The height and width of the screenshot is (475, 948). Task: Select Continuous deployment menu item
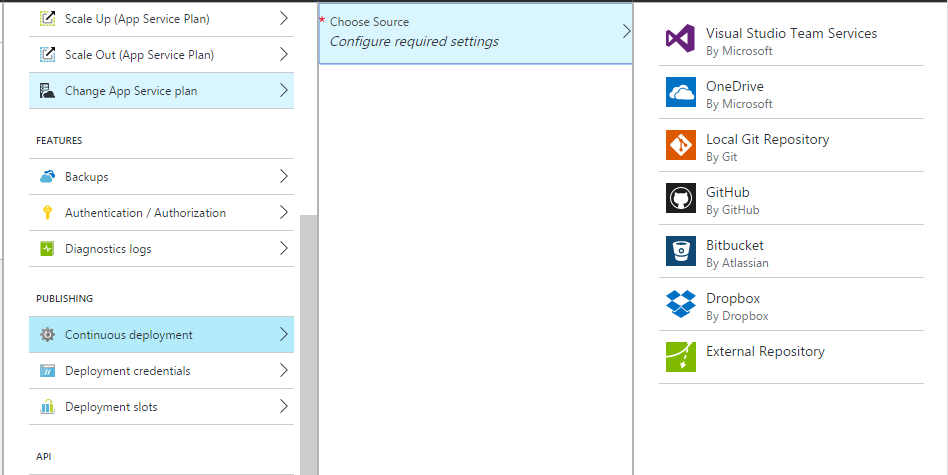(161, 335)
